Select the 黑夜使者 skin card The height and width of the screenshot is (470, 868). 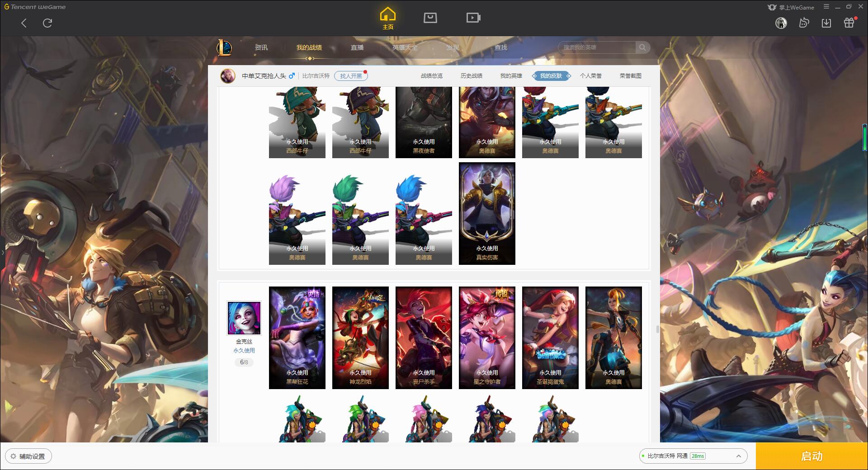[424, 122]
